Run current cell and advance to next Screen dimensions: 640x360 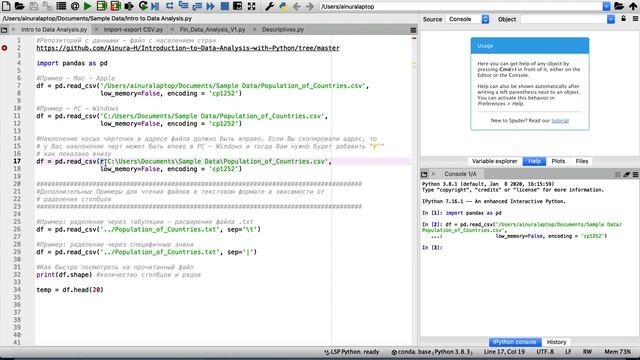point(115,6)
